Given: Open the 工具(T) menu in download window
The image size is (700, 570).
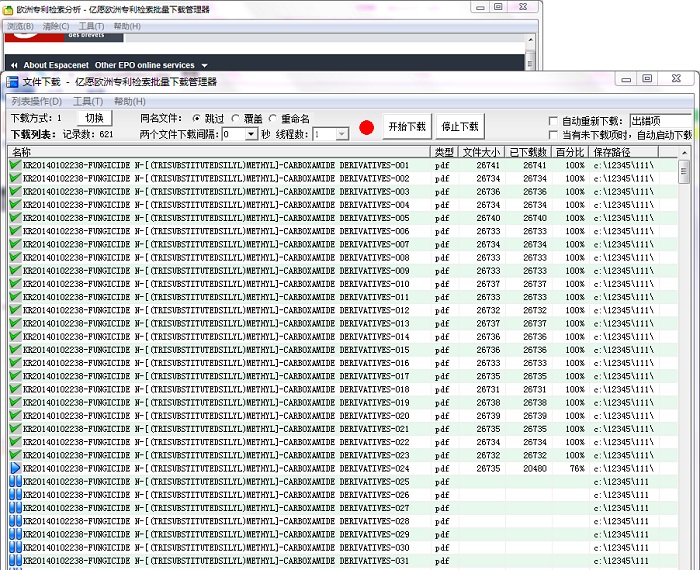Looking at the screenshot, I should 88,101.
